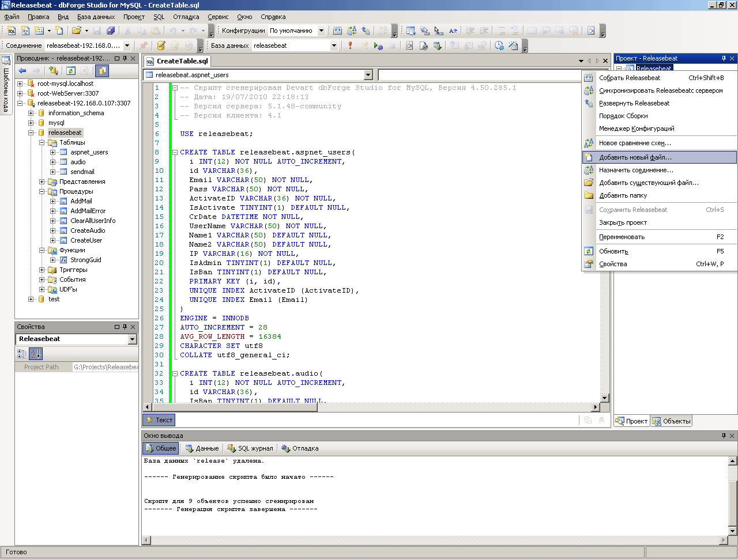Expand the information_schema database node
This screenshot has width=738, height=560.
[31, 113]
